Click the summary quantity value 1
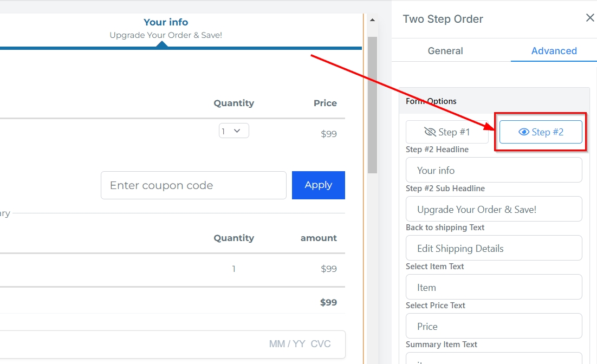 coord(233,269)
